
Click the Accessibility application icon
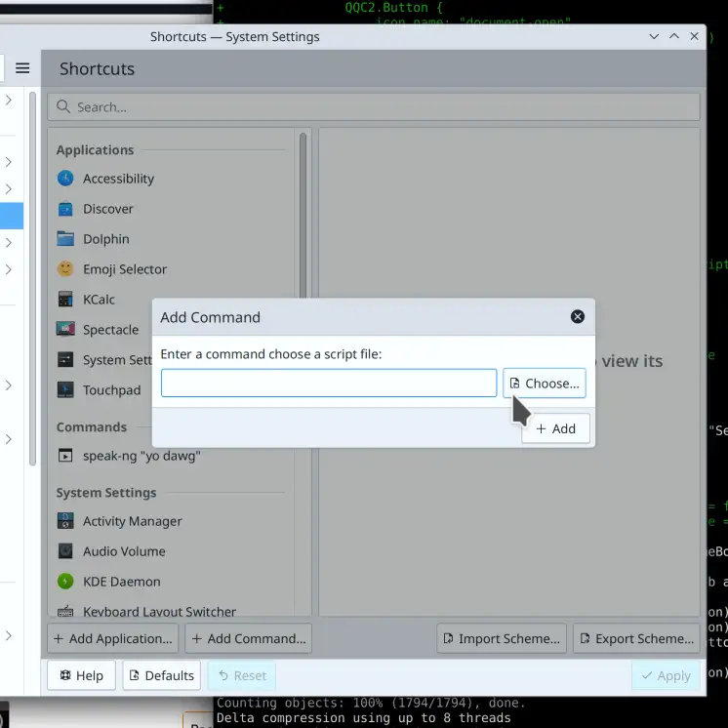coord(65,179)
